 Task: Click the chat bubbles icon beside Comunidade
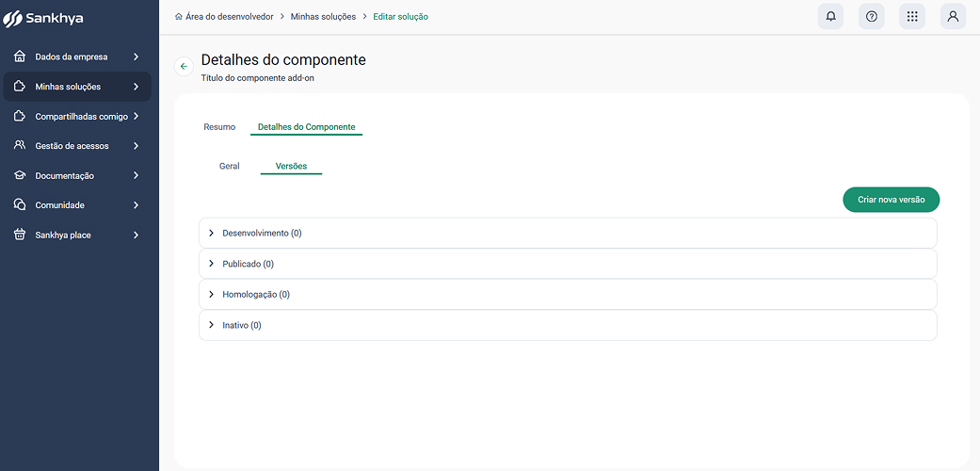click(x=20, y=205)
